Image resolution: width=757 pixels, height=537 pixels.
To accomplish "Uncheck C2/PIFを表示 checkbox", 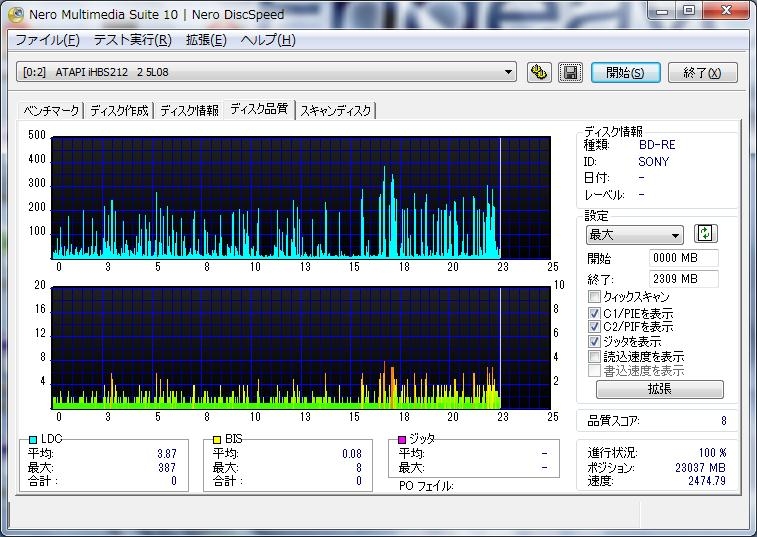I will tap(594, 326).
